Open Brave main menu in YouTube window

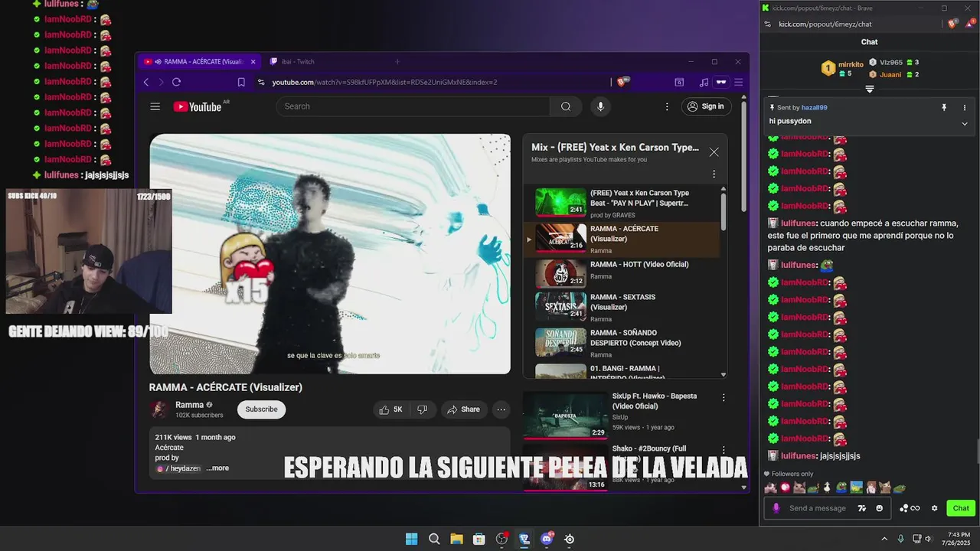[739, 82]
